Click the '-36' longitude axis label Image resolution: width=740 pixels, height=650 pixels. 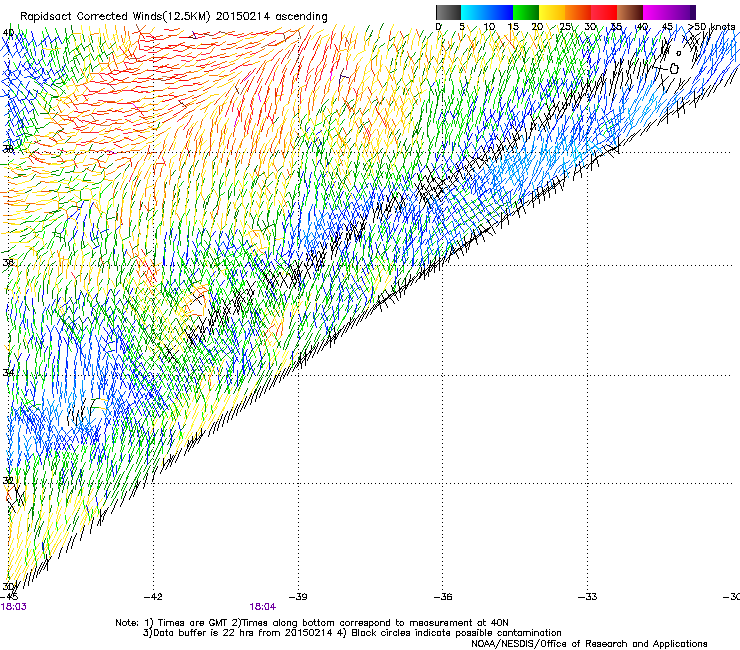[443, 597]
